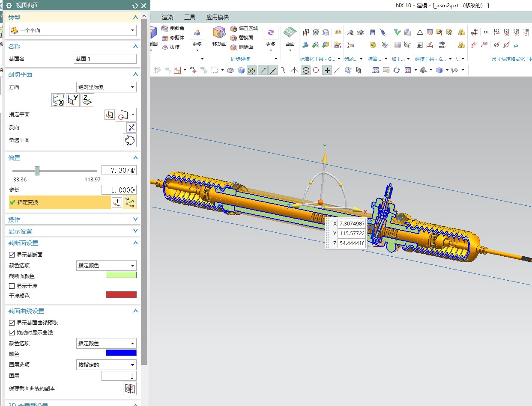Click the 截面名 input field
This screenshot has height=406, width=532.
[x=105, y=59]
